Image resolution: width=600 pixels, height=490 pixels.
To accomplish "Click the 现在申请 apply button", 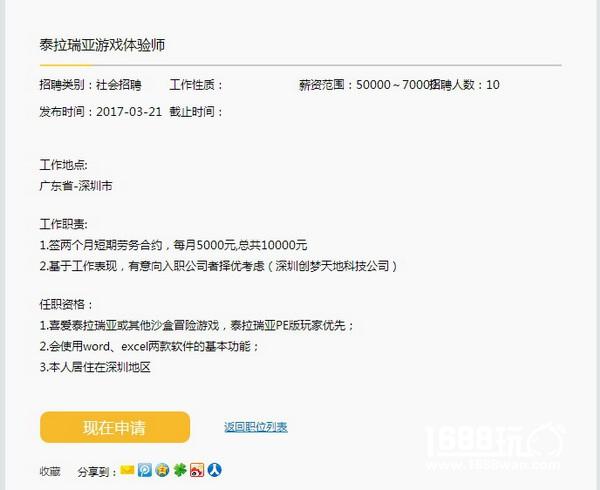I will pyautogui.click(x=115, y=427).
